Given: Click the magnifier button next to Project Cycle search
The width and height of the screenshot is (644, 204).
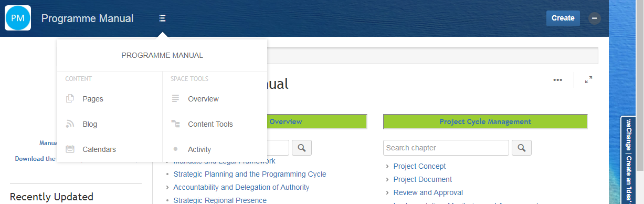Looking at the screenshot, I should tap(522, 148).
